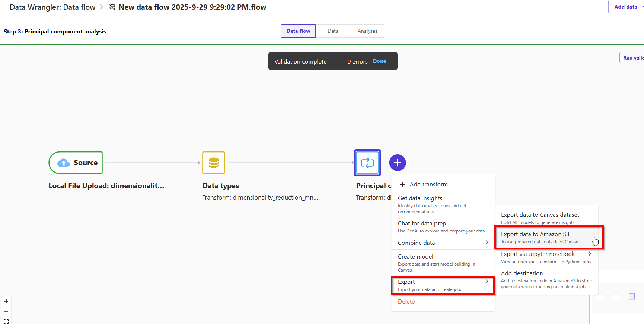Delete the node via the Delete option
This screenshot has height=324, width=644.
tap(406, 301)
